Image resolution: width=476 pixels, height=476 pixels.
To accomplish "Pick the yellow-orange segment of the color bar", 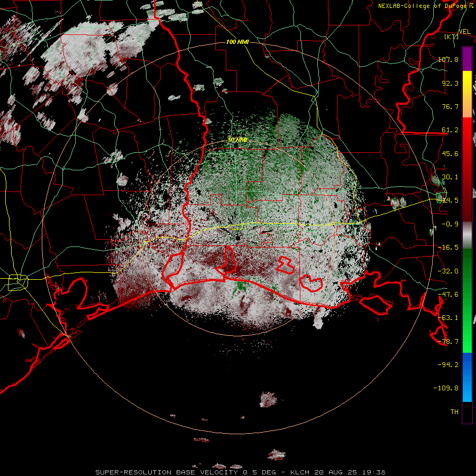I will pos(467,94).
